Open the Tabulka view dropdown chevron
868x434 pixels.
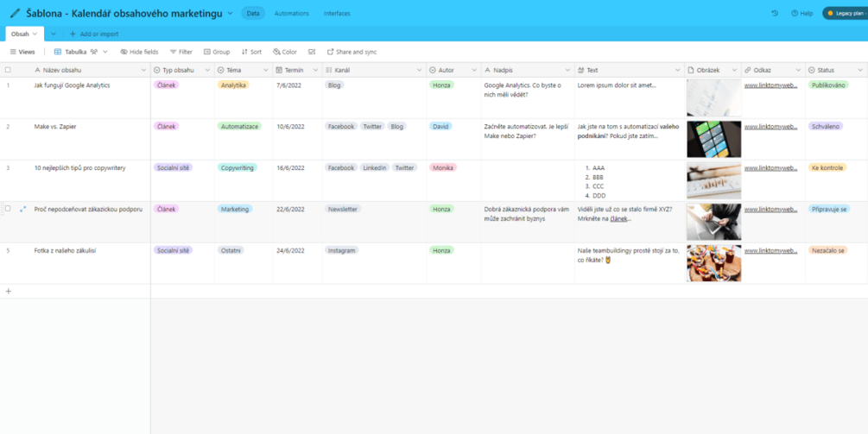pos(105,52)
